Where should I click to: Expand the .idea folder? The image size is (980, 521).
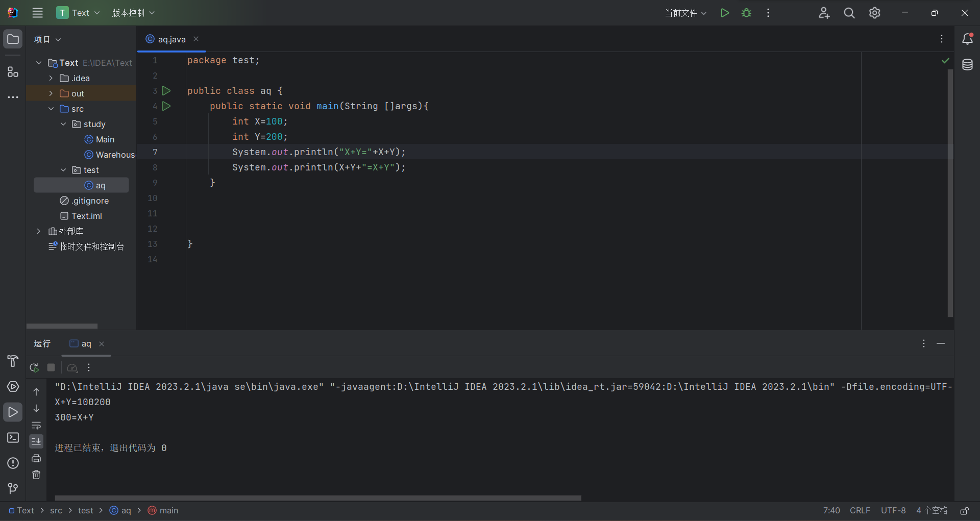[x=51, y=78]
